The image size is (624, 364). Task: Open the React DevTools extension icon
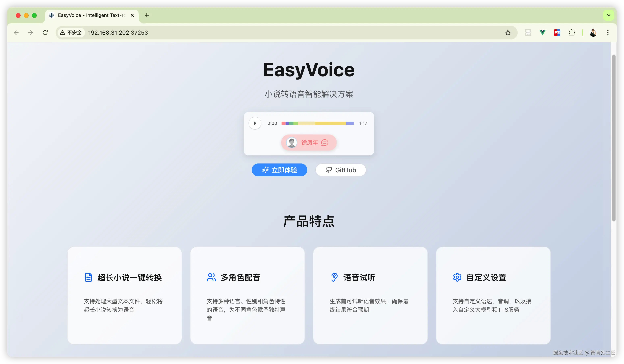[x=528, y=33]
